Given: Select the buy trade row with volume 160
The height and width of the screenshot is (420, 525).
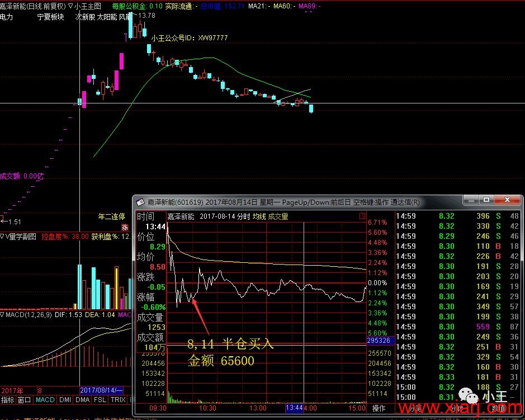Looking at the screenshot, I should point(457,367).
